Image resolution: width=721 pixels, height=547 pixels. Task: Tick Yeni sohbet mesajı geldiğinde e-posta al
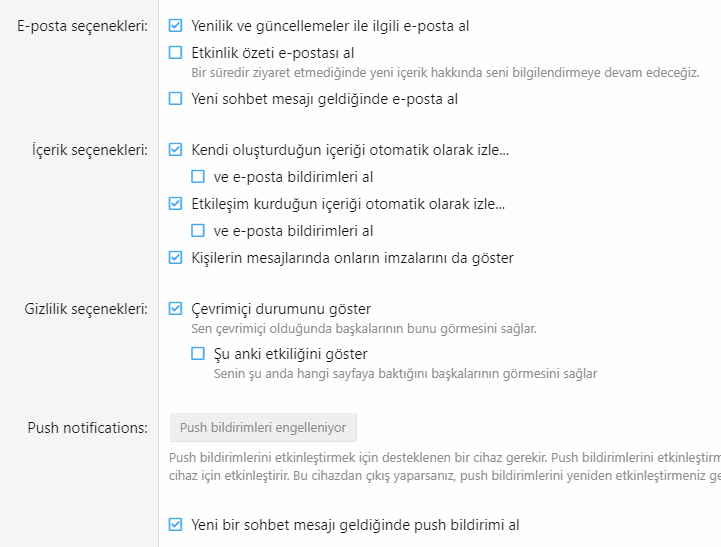point(176,99)
